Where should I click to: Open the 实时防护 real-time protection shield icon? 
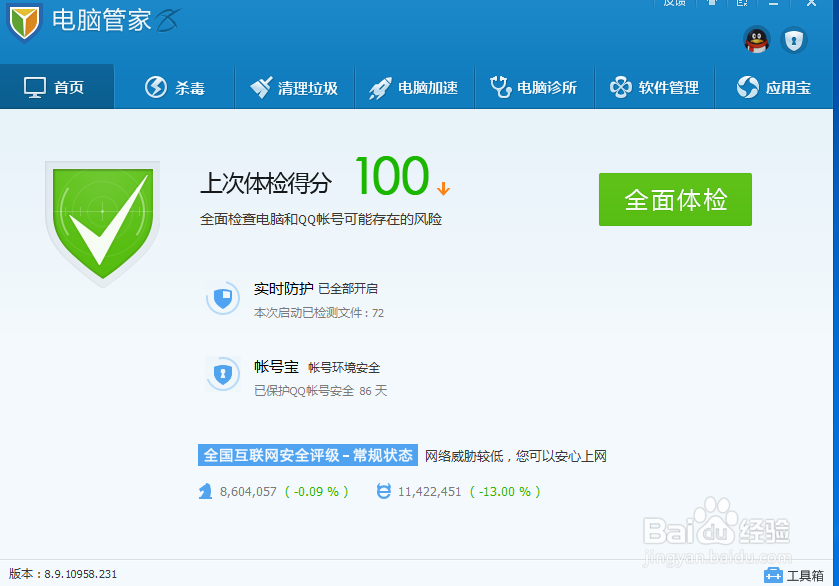click(x=223, y=297)
